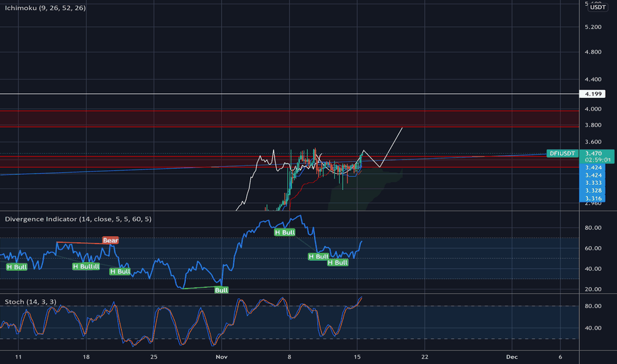Click the 4.000 price scale value

[x=593, y=109]
